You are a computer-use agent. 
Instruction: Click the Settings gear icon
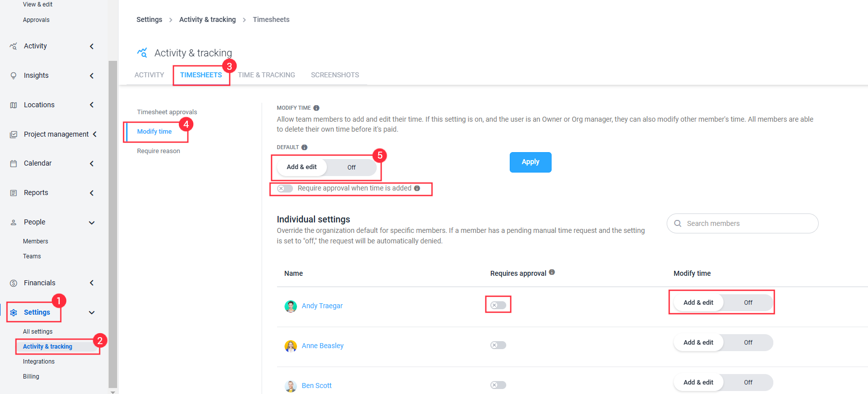(x=13, y=312)
